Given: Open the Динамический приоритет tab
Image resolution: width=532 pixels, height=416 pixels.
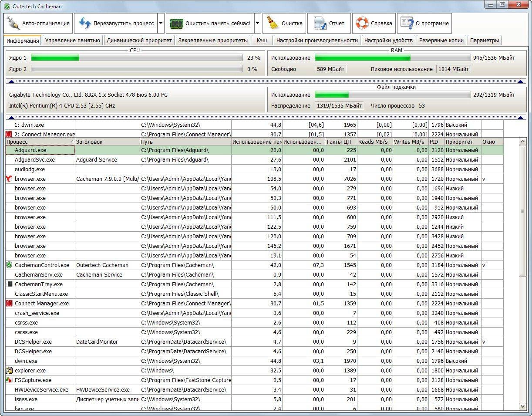Looking at the screenshot, I should pos(139,41).
